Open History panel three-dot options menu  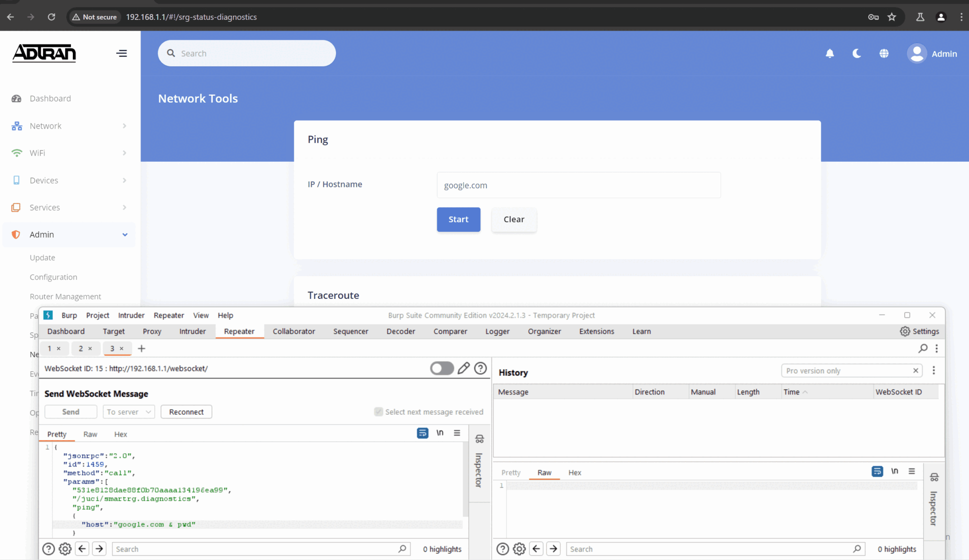[x=934, y=371]
